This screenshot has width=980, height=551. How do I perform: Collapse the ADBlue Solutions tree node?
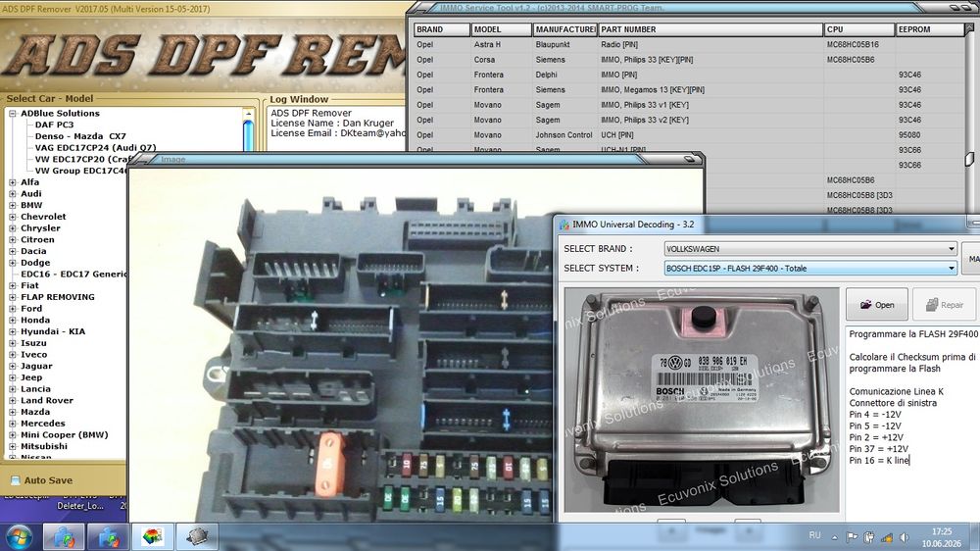(x=13, y=113)
